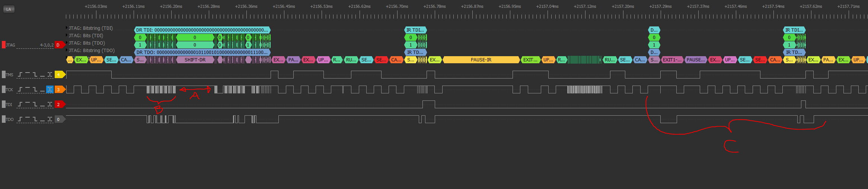
Task: Set rising edge trigger on TDO channel
Action: click(20, 119)
